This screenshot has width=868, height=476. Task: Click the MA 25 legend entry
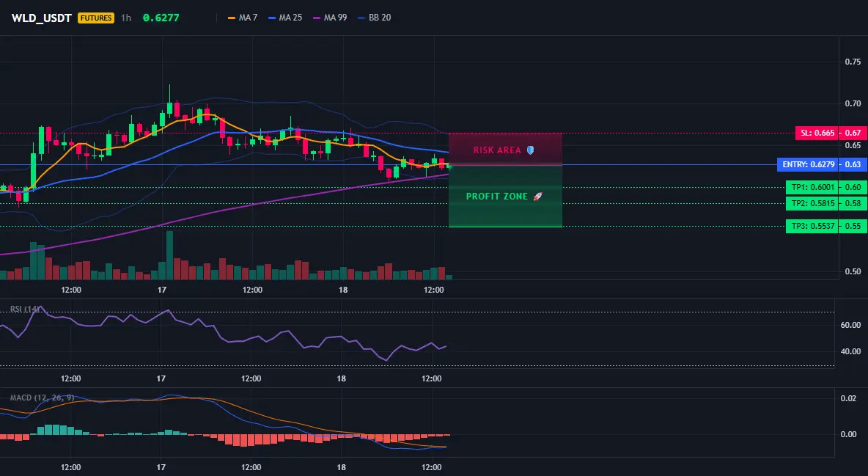click(x=285, y=18)
